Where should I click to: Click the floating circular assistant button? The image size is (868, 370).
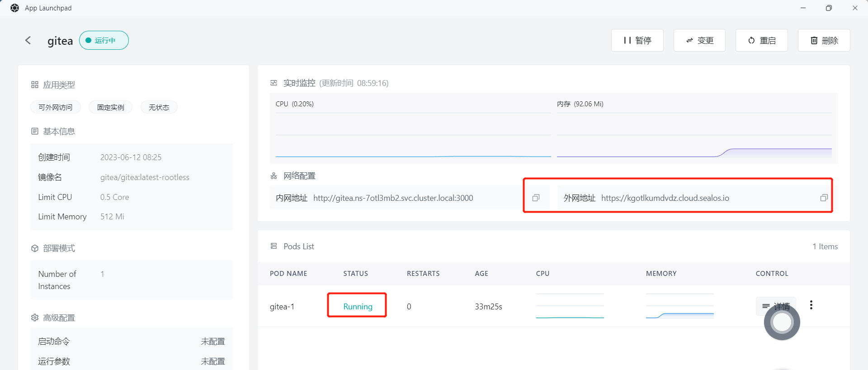click(x=782, y=322)
